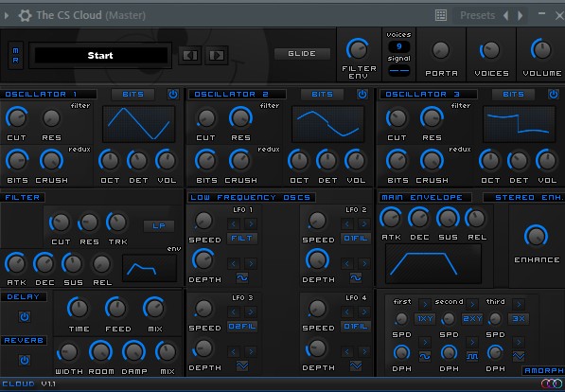
Task: Click Oscillator 1 BITS button
Action: [x=132, y=94]
